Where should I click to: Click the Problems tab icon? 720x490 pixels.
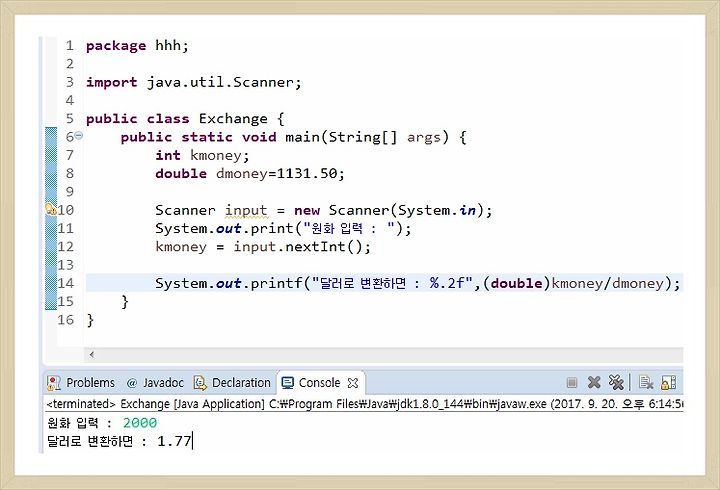[x=54, y=383]
